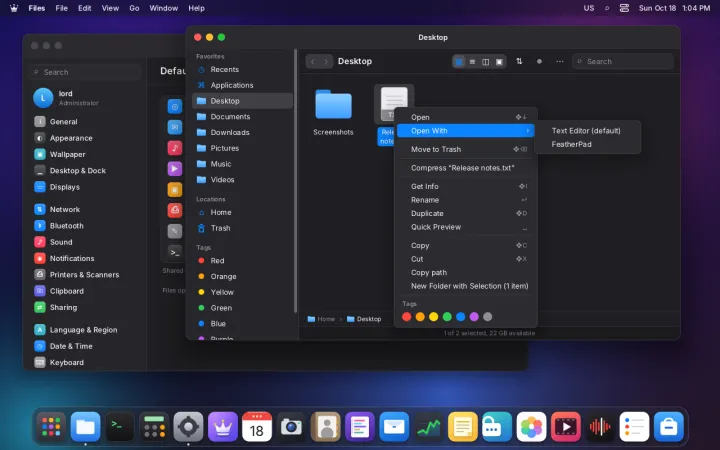Open the Mail app in dock
This screenshot has width=720, height=450.
pos(394,427)
